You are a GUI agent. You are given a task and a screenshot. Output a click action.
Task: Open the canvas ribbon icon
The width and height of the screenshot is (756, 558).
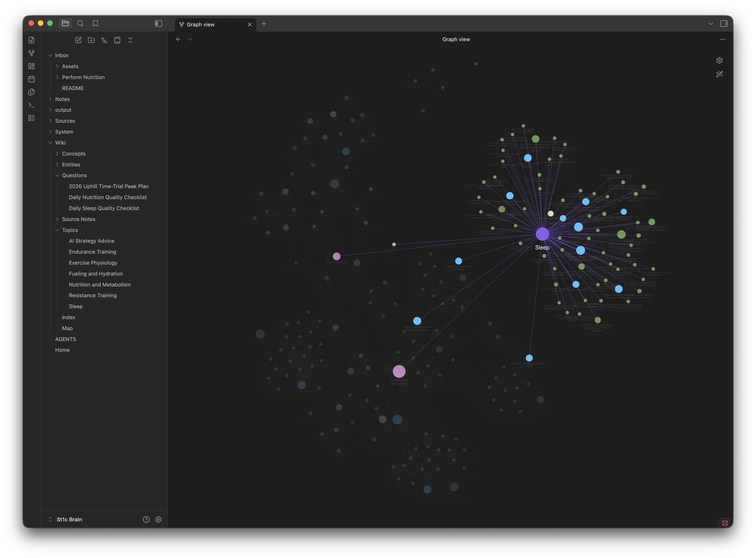[x=31, y=66]
